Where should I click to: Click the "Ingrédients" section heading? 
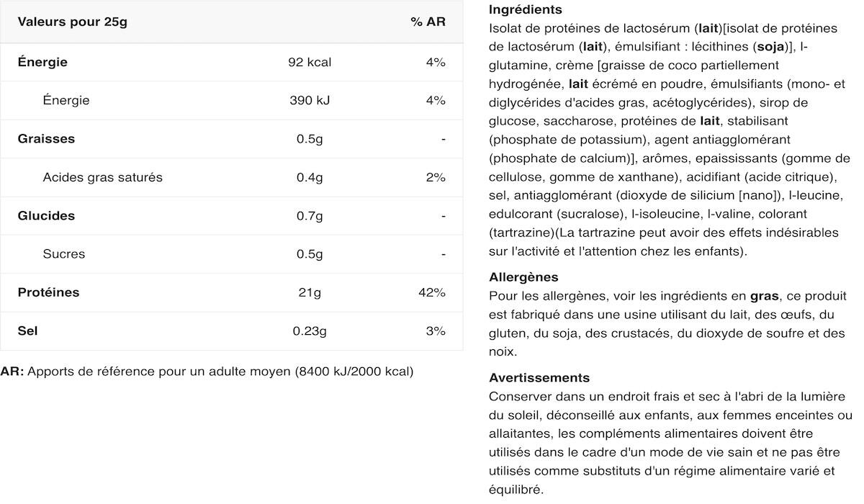[x=525, y=10]
